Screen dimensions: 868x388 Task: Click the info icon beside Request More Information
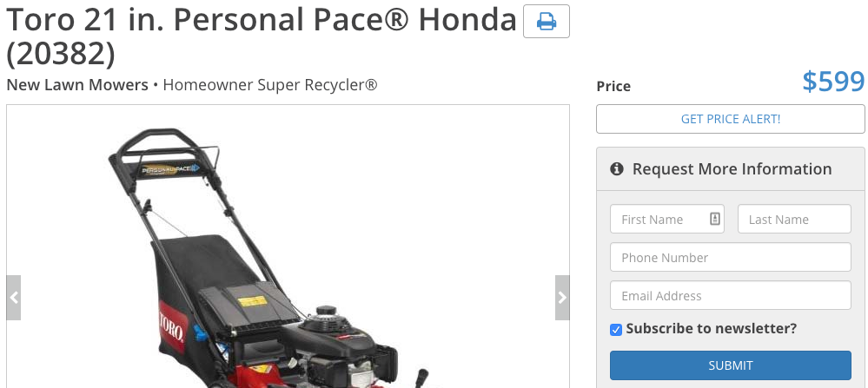pos(617,169)
